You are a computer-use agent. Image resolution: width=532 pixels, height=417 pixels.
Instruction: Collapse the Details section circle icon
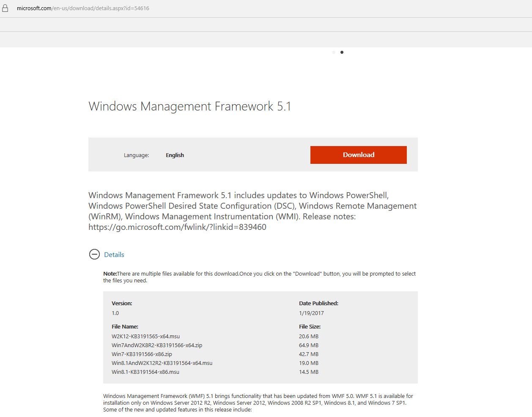(94, 254)
